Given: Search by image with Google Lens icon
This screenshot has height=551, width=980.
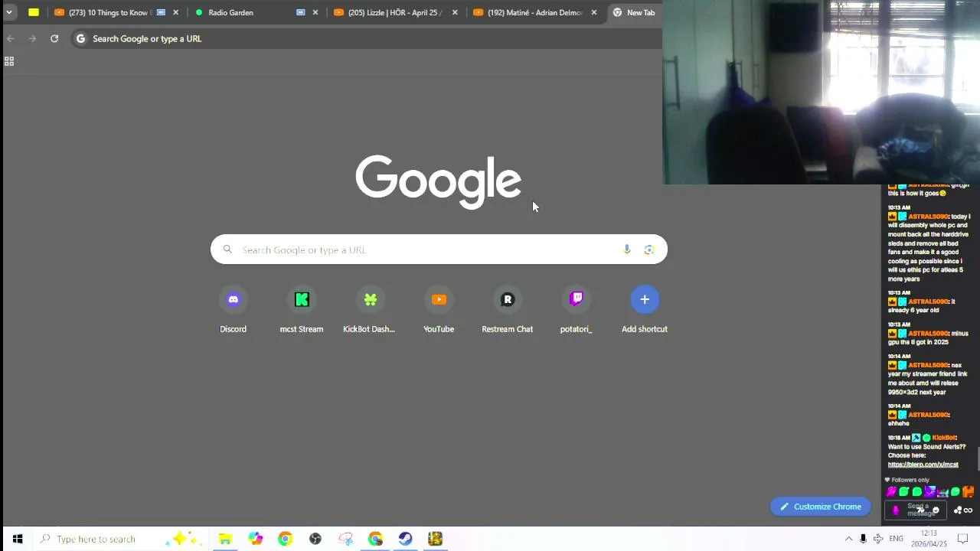Looking at the screenshot, I should click(x=649, y=249).
